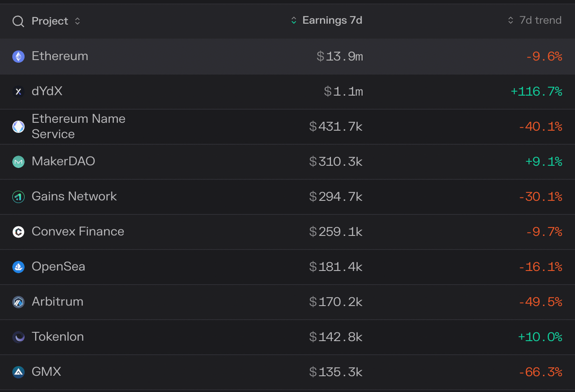Click the dYdX logo icon
Image resolution: width=575 pixels, height=392 pixels.
(18, 91)
